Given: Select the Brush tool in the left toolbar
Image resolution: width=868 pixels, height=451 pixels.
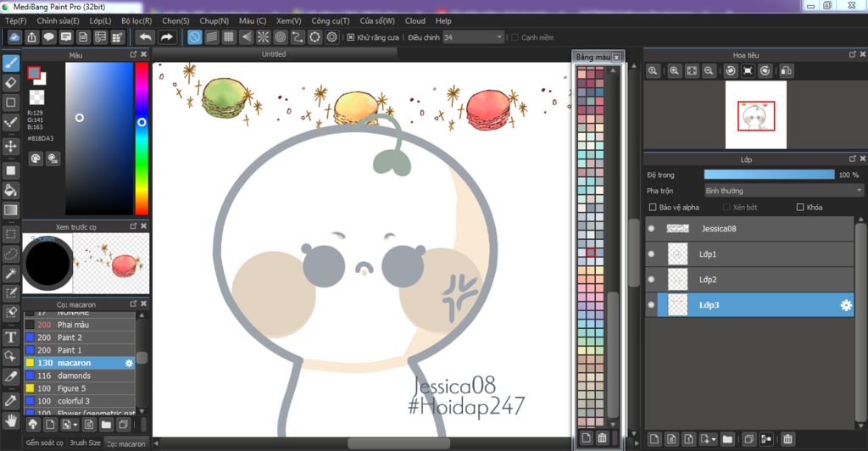Looking at the screenshot, I should 10,63.
